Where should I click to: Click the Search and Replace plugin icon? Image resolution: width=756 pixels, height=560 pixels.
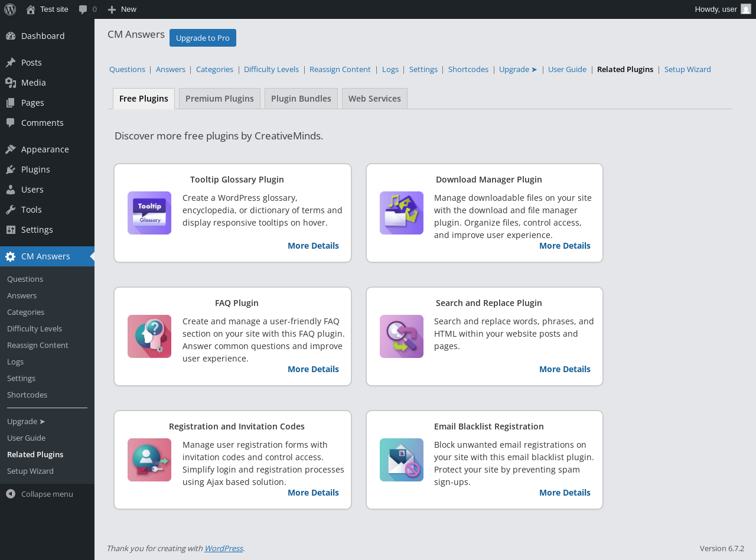pyautogui.click(x=402, y=336)
